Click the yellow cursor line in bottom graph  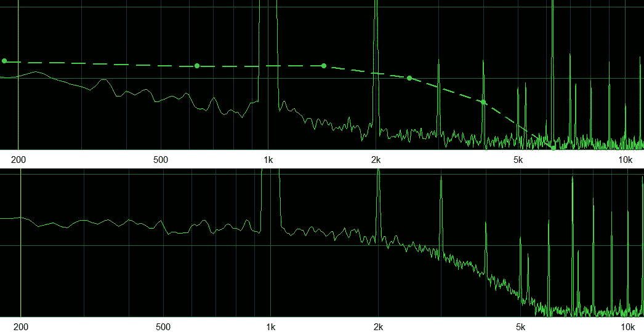tap(20, 242)
